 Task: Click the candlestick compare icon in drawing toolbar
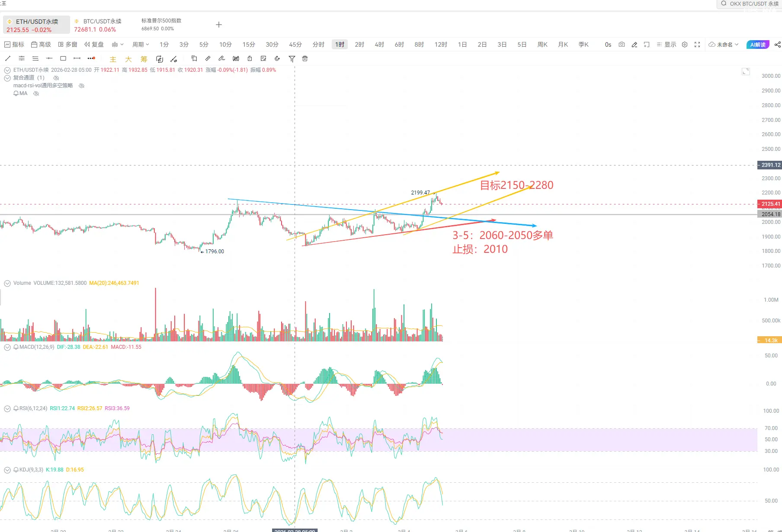pos(236,58)
